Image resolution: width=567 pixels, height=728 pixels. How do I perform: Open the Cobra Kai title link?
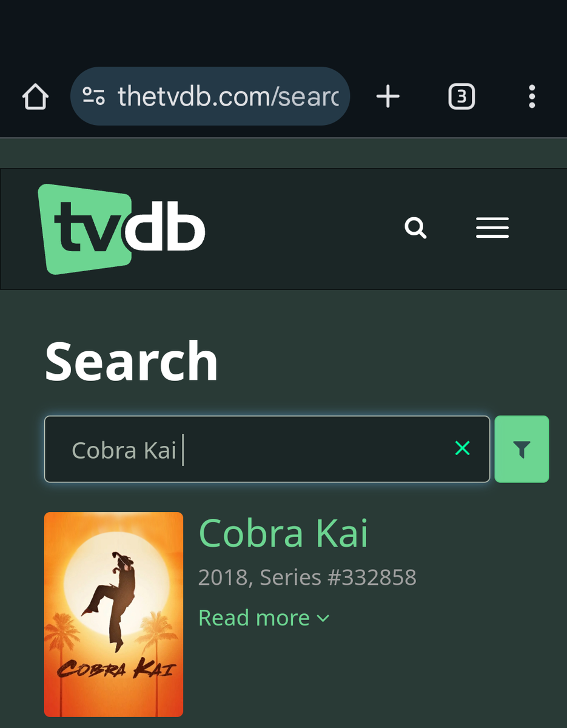point(283,533)
